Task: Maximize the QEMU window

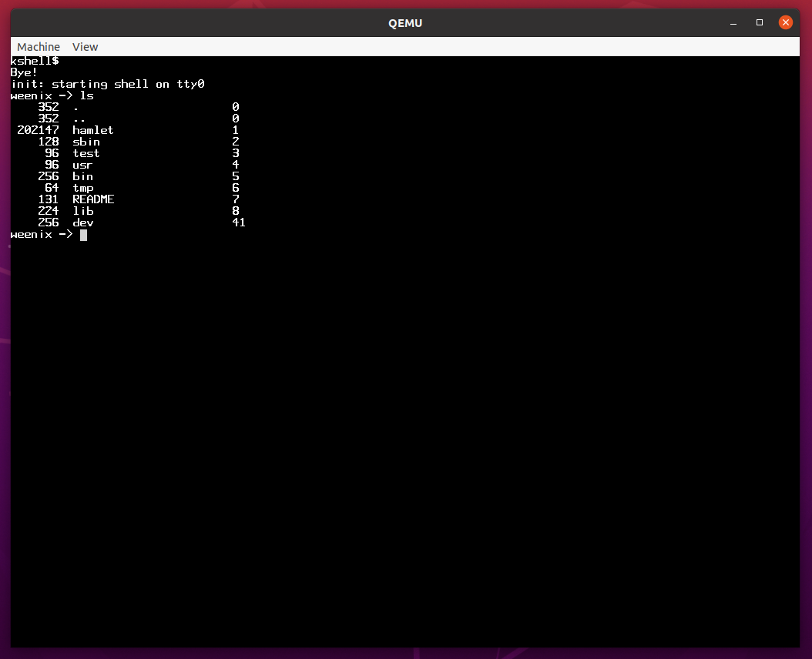Action: [x=760, y=23]
